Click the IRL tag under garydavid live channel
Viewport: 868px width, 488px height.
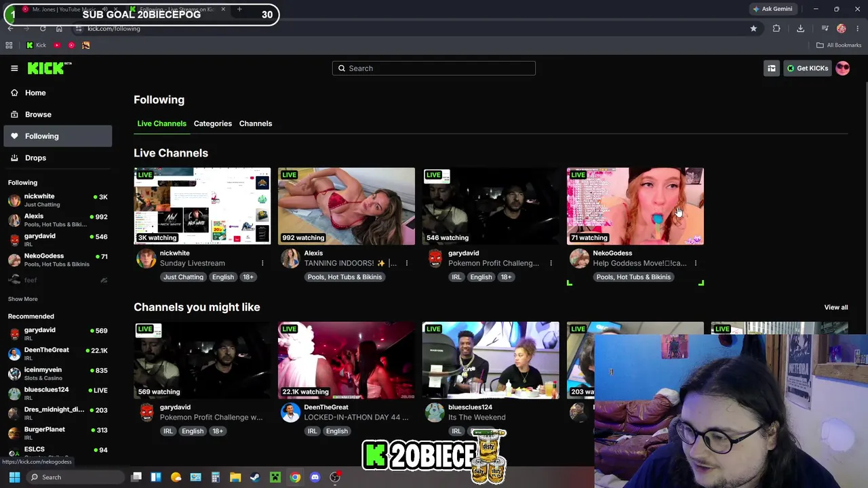pyautogui.click(x=456, y=277)
